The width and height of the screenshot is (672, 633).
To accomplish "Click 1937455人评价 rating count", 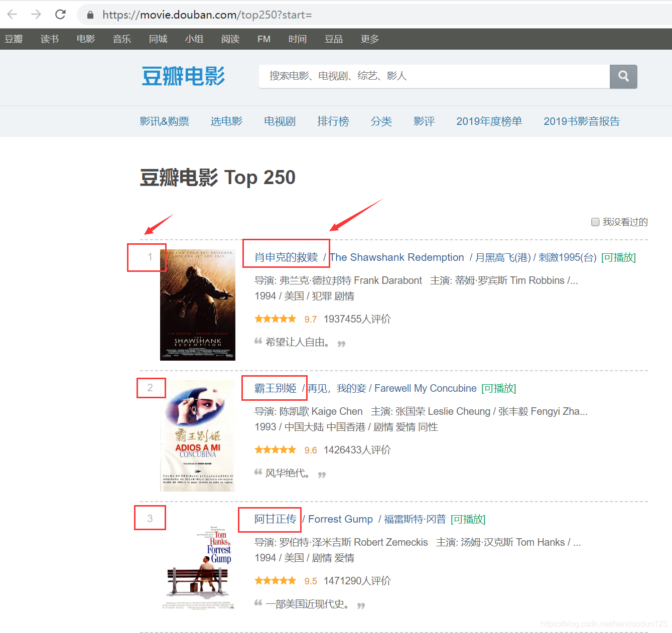I will tap(357, 319).
